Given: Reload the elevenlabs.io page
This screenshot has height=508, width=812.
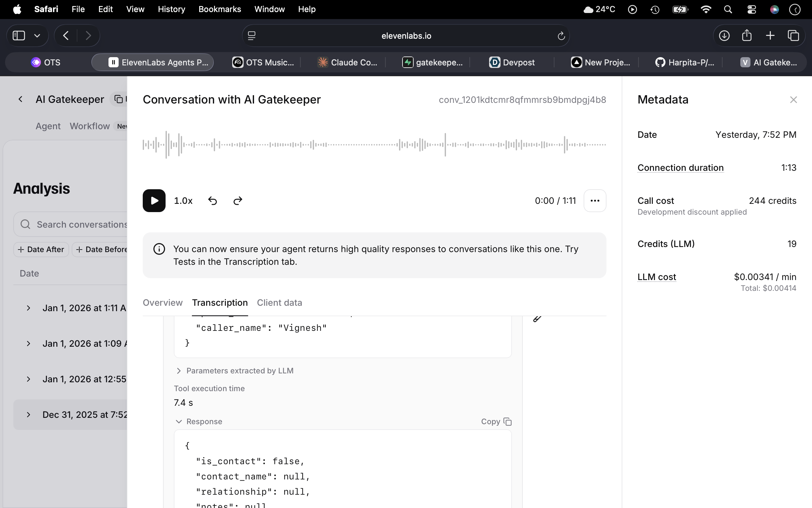Looking at the screenshot, I should pyautogui.click(x=561, y=36).
